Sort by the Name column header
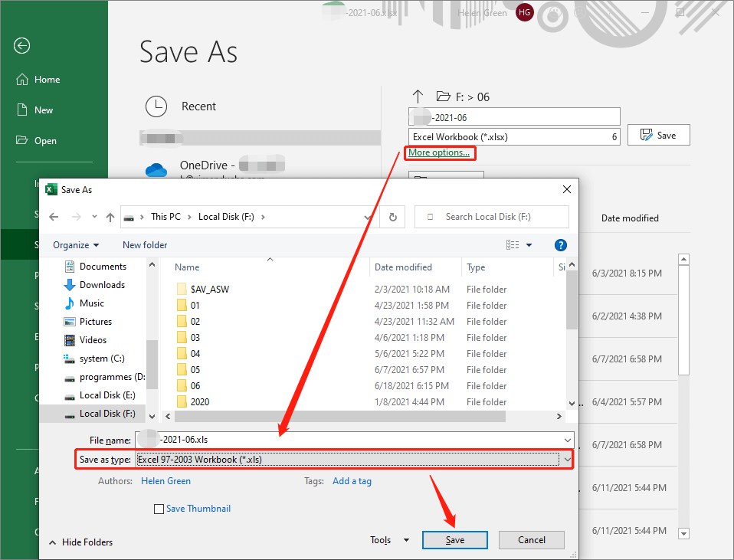 [187, 267]
